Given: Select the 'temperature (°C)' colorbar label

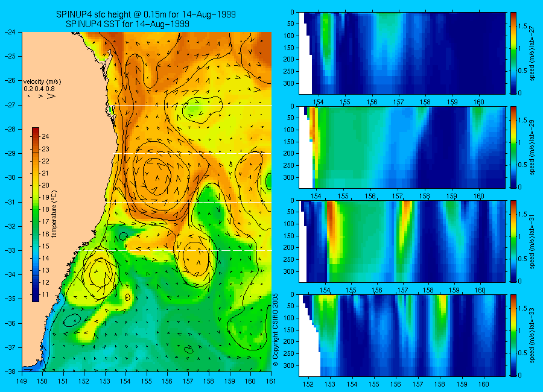Looking at the screenshot, I should [x=54, y=214].
